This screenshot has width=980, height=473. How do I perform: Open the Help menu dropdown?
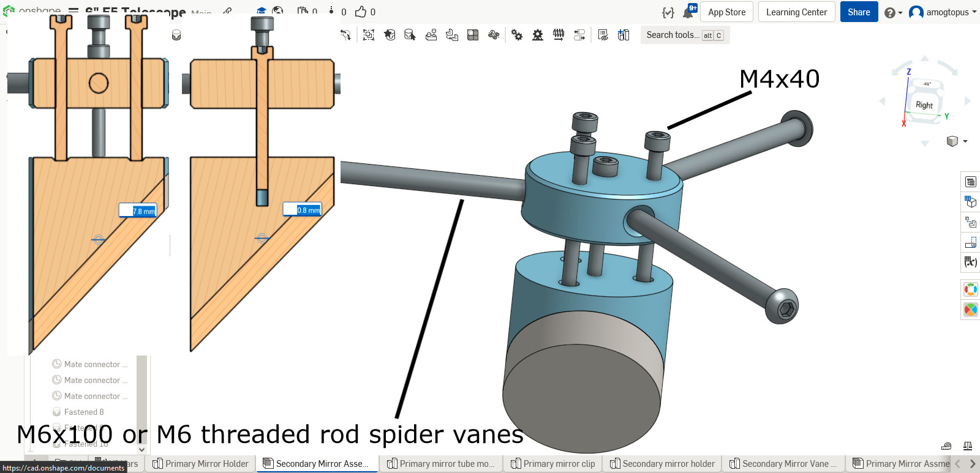pyautogui.click(x=893, y=12)
